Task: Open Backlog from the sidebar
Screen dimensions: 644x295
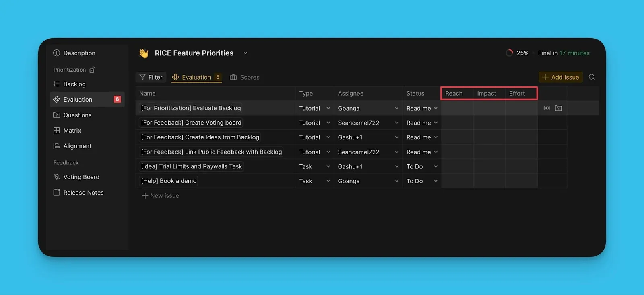Action: click(74, 84)
